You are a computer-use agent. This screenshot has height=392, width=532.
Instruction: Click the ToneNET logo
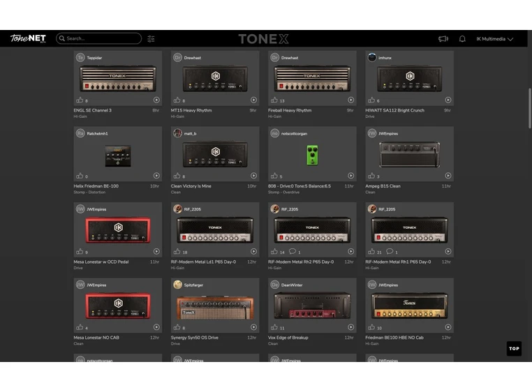pyautogui.click(x=28, y=38)
